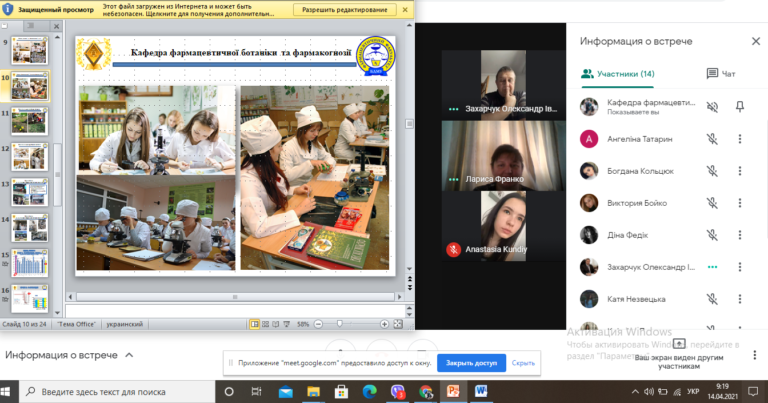Click украинский language in status bar
The width and height of the screenshot is (768, 403).
pyautogui.click(x=124, y=324)
